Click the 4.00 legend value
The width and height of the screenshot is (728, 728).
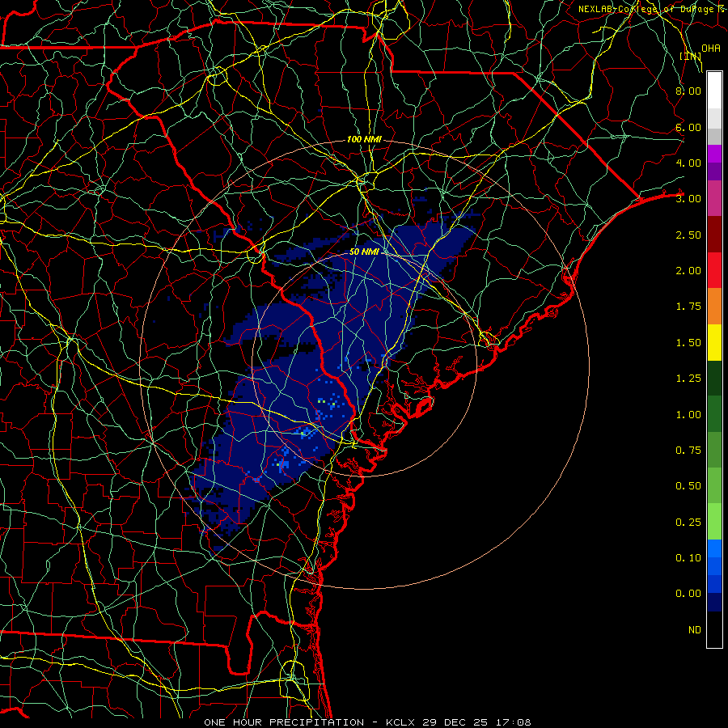point(688,163)
